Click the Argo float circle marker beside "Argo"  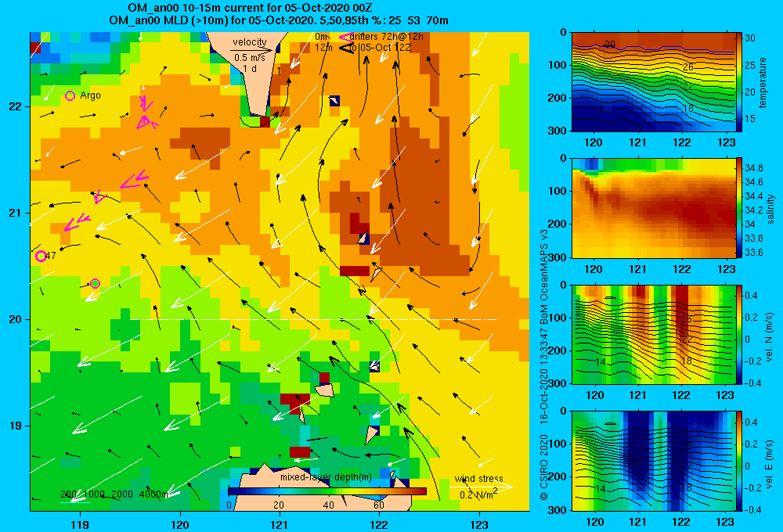[x=70, y=95]
